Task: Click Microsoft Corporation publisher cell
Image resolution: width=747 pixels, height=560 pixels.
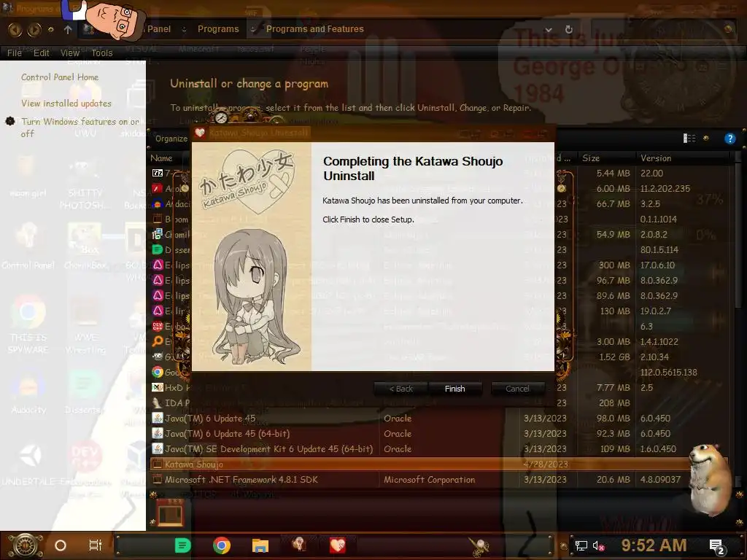Action: 429,480
